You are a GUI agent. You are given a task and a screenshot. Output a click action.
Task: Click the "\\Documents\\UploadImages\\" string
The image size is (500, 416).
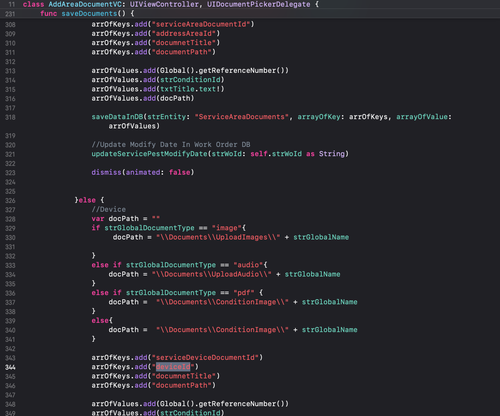click(218, 237)
